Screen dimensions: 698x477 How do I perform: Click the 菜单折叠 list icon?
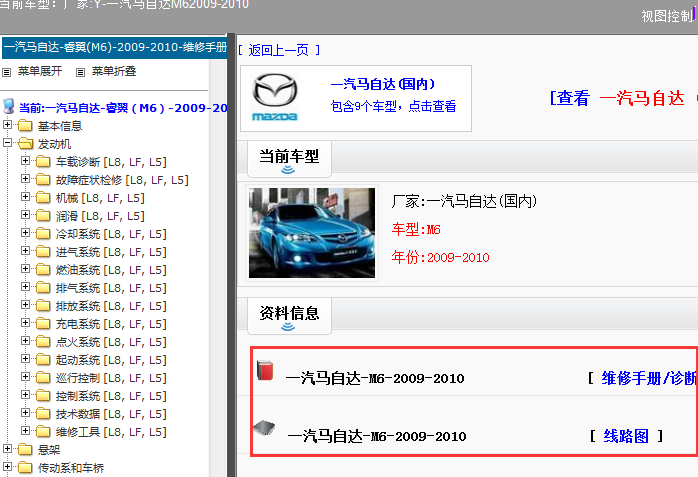point(80,72)
